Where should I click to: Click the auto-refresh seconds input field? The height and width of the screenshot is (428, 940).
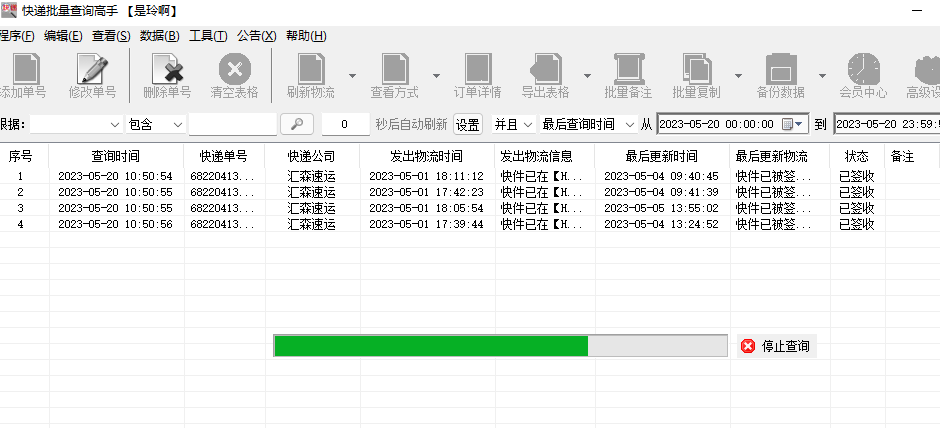coord(345,124)
